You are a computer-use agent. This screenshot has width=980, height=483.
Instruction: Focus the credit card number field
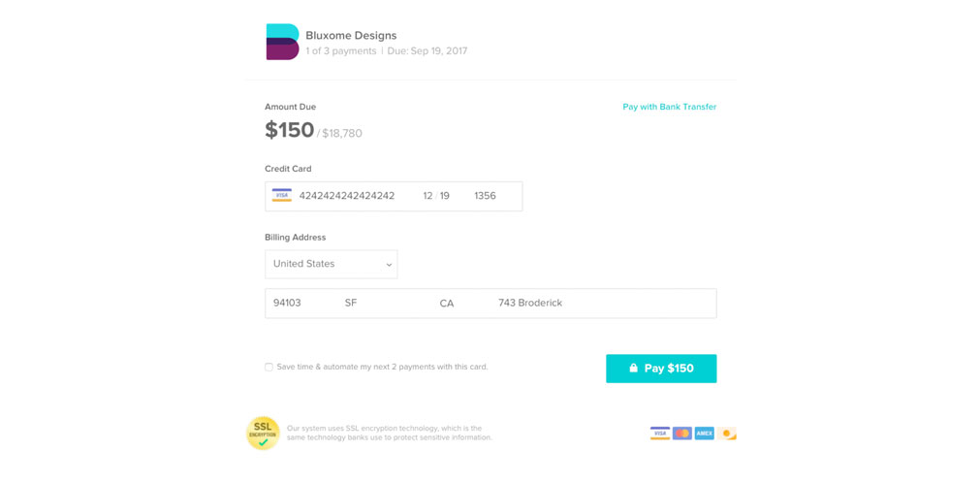(x=347, y=196)
